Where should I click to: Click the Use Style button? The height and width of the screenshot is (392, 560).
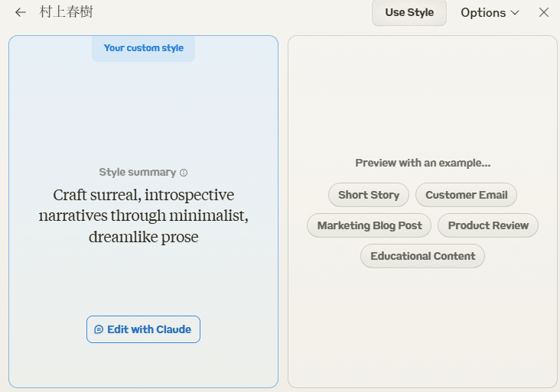tap(409, 13)
